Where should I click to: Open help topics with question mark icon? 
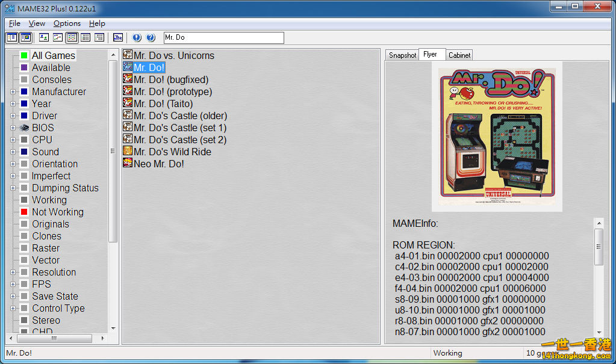click(151, 37)
